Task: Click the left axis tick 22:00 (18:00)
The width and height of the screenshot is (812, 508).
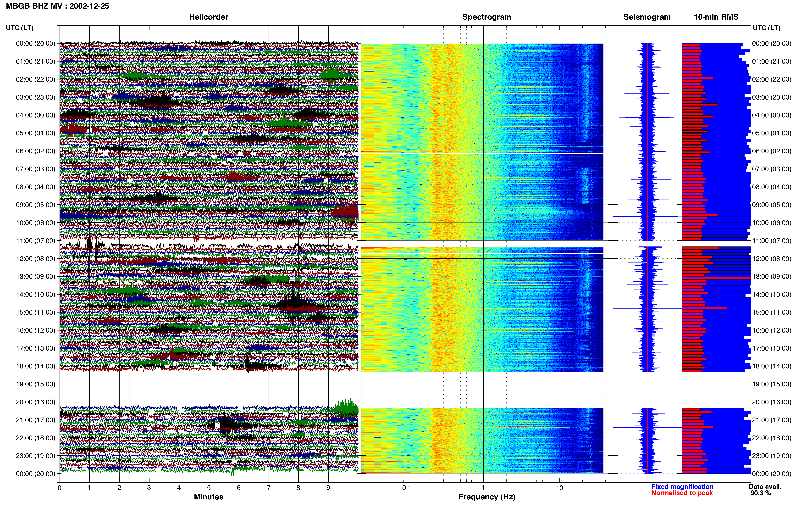Action: (36, 438)
